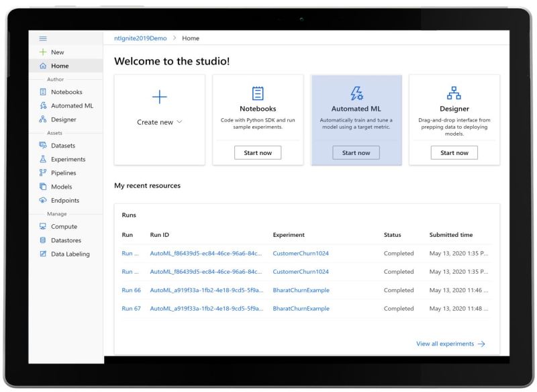537x392 pixels.
Task: Click the ntIgnite2019Demo breadcrumb link
Action: (x=140, y=38)
